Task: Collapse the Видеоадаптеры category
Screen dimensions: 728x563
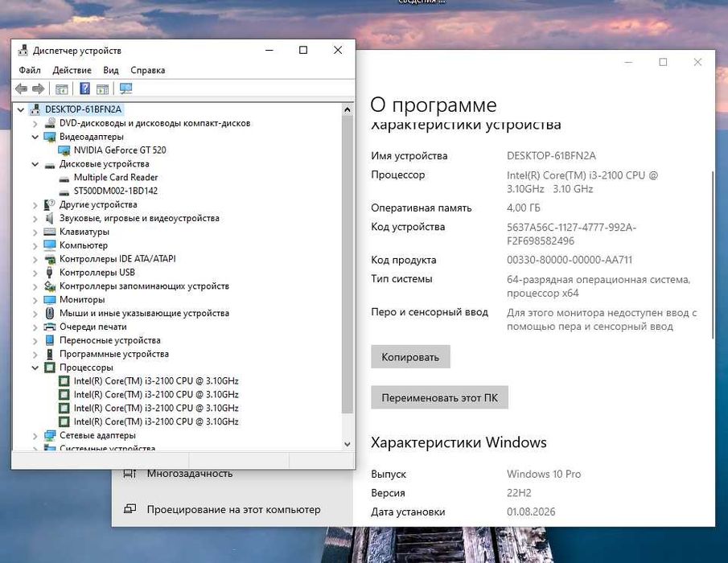Action: tap(35, 137)
